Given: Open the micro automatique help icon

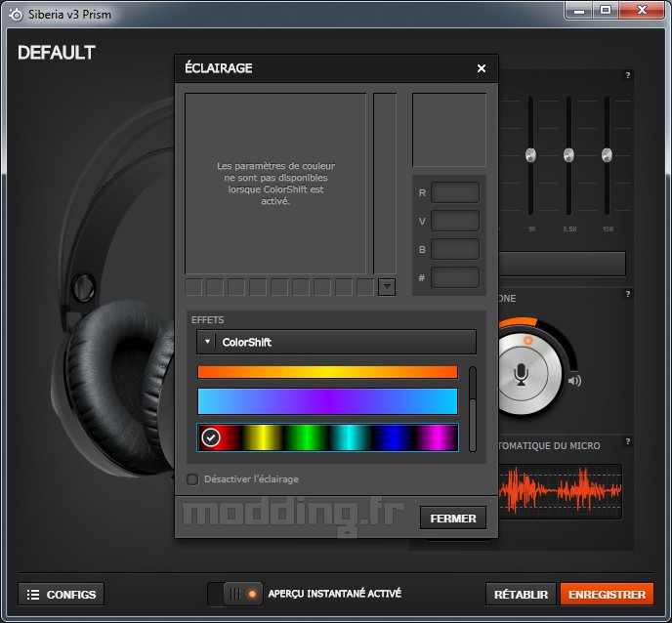Looking at the screenshot, I should [627, 441].
